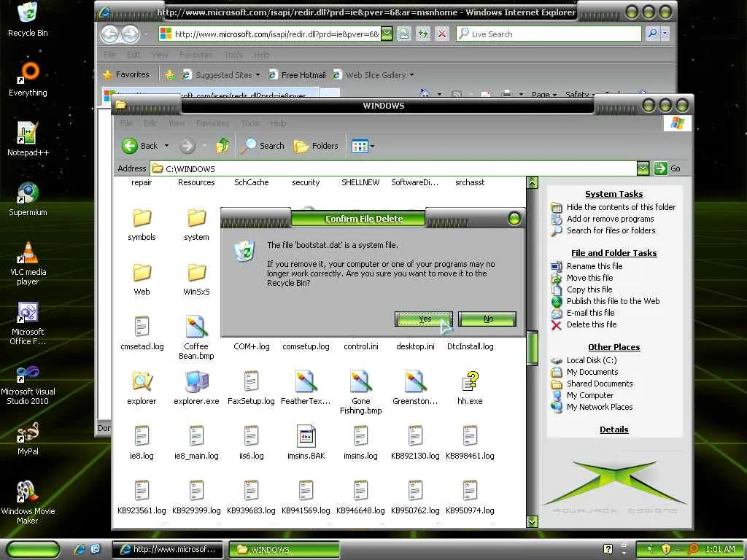
Task: Open Notepad++ desktop shortcut
Action: [x=28, y=138]
